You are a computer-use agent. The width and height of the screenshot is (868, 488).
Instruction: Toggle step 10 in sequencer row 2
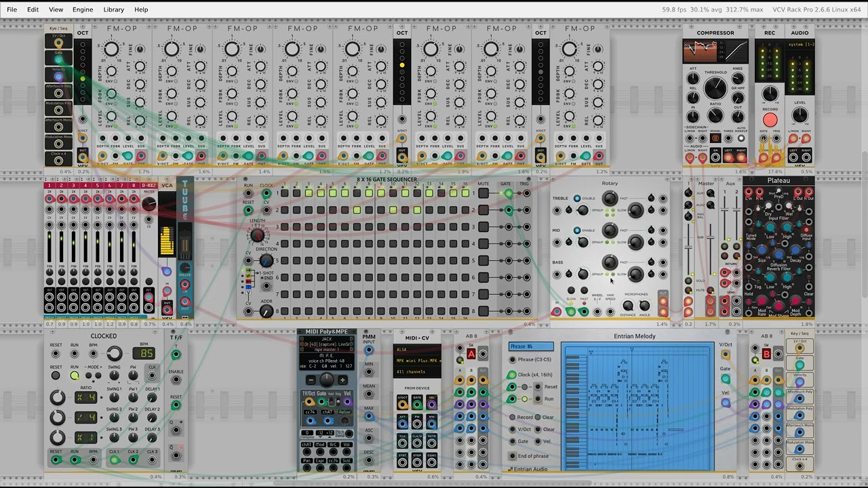click(x=393, y=210)
